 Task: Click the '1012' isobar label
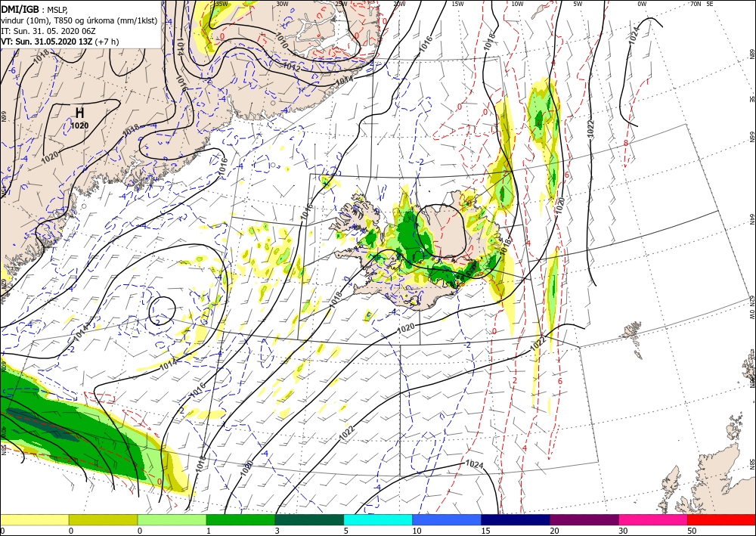tap(292, 67)
